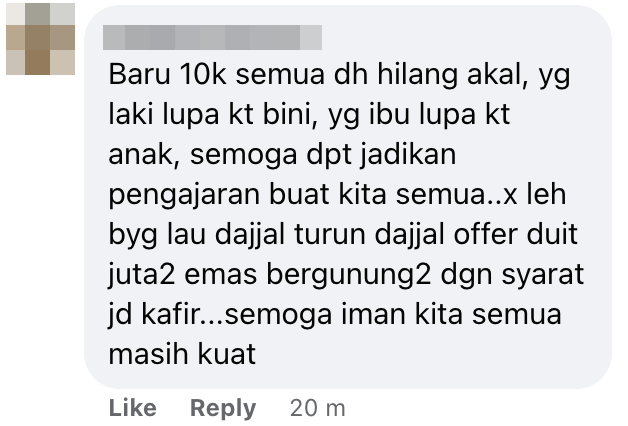Screen dimensions: 628x426
Task: Click the word 'bergunung2' in the comment
Action: 349,275
